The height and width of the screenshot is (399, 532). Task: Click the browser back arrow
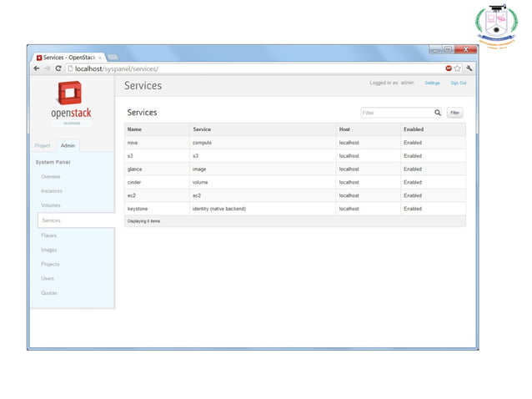coord(37,68)
